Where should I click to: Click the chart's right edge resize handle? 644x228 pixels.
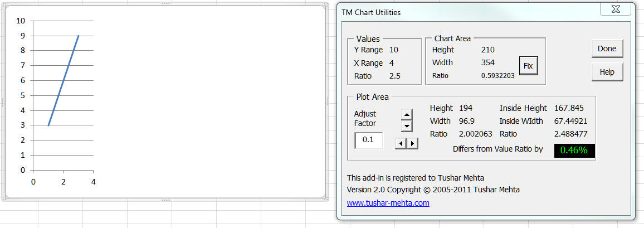click(326, 101)
